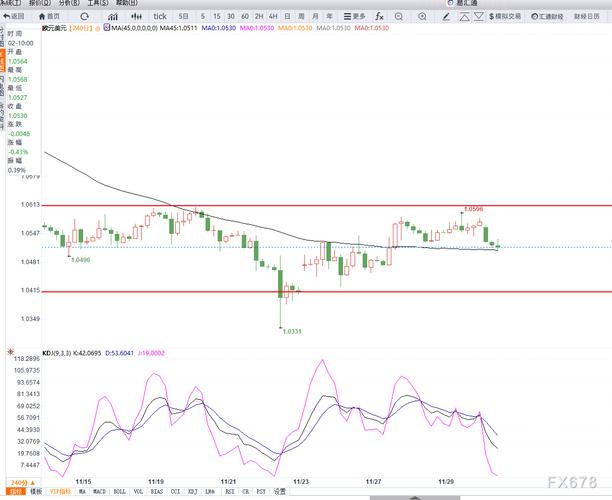Select the 5-minute timeframe

point(203,16)
